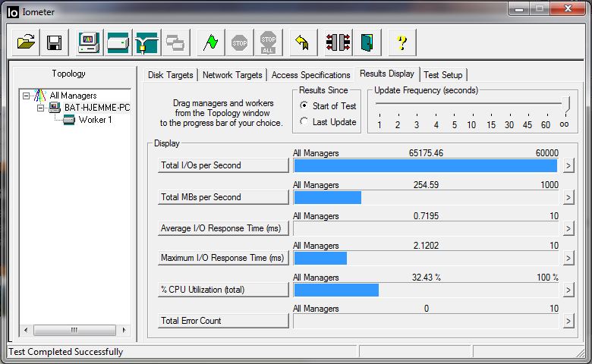Collapse the All Managers tree node
This screenshot has width=592, height=364.
point(26,96)
